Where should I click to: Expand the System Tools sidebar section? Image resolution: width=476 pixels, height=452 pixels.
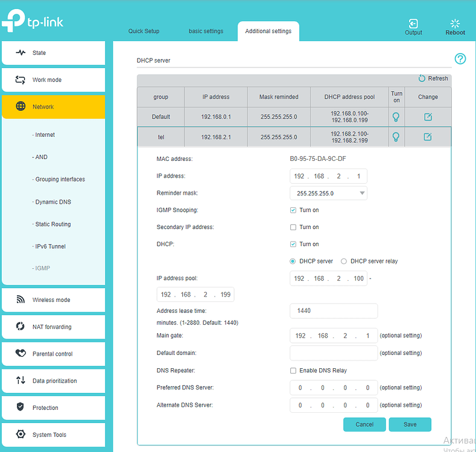coord(53,435)
